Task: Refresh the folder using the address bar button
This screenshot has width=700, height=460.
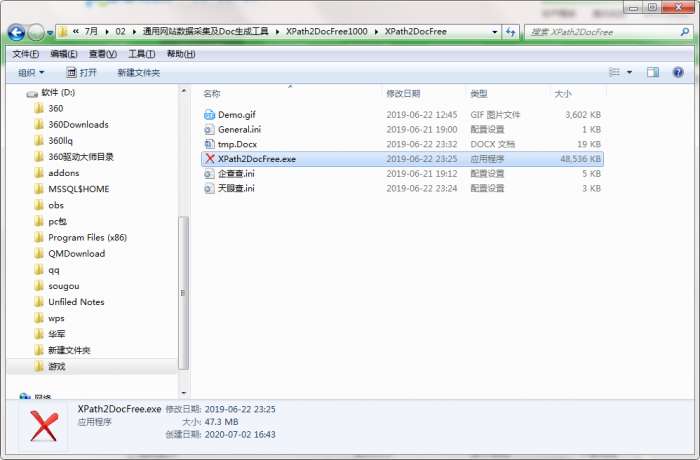Action: click(x=510, y=32)
